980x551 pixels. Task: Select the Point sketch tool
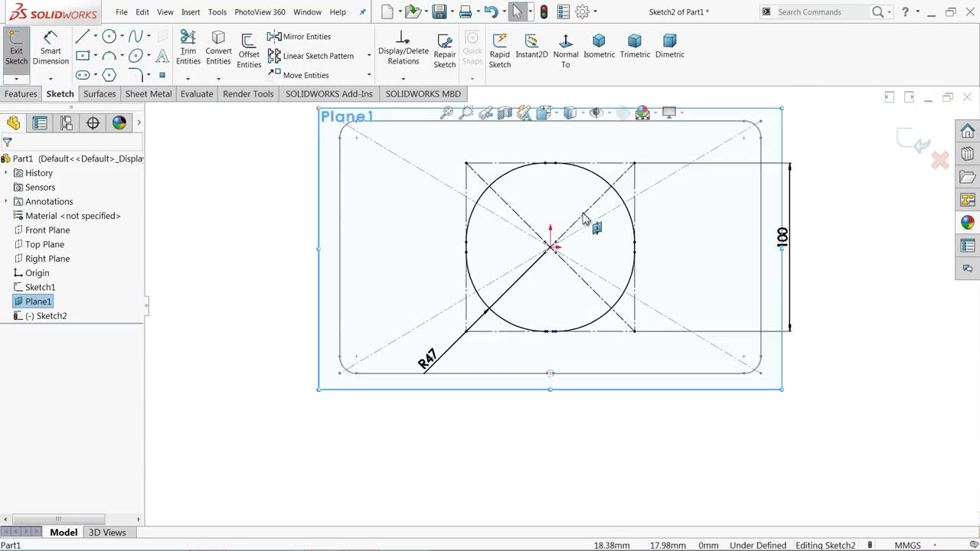pos(162,75)
